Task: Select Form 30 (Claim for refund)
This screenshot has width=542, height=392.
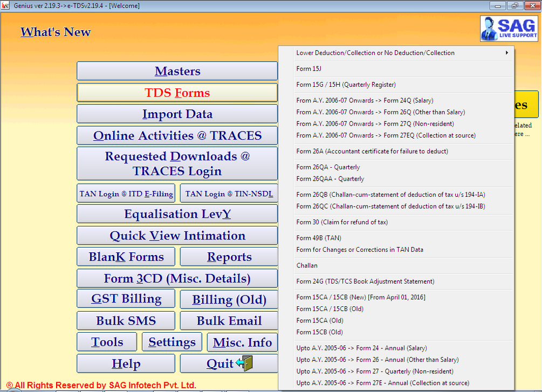Action: pyautogui.click(x=396, y=222)
